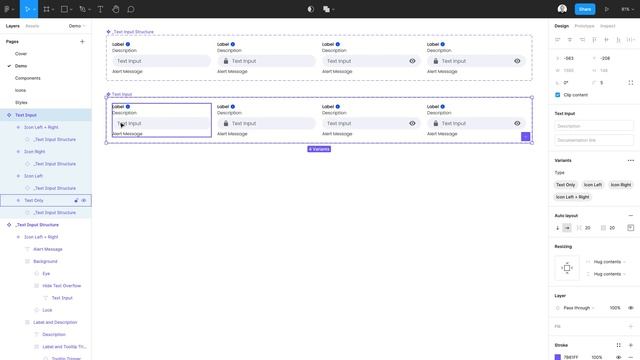
Task: Lock the Text Only layer
Action: pos(76,200)
